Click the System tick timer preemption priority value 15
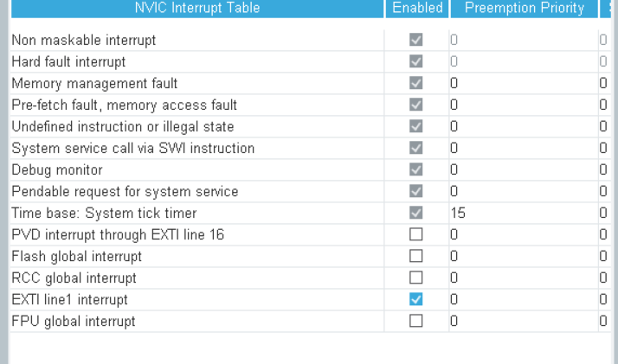Viewport: 618px width, 364px height. click(x=458, y=213)
